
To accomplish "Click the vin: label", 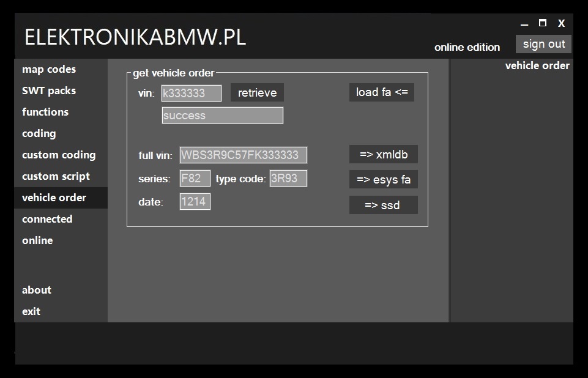I will tap(146, 94).
